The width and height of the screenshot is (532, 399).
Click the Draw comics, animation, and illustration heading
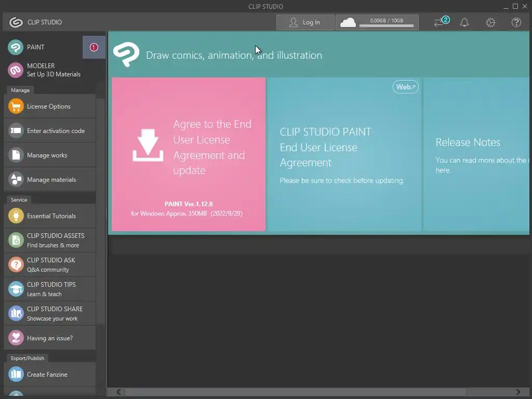coord(234,55)
